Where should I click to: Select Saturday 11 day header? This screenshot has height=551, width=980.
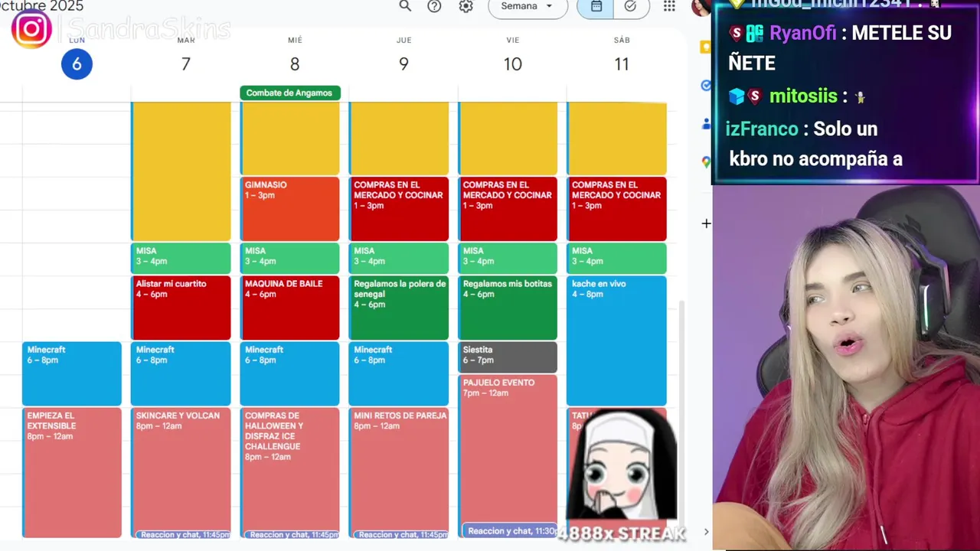click(x=622, y=64)
